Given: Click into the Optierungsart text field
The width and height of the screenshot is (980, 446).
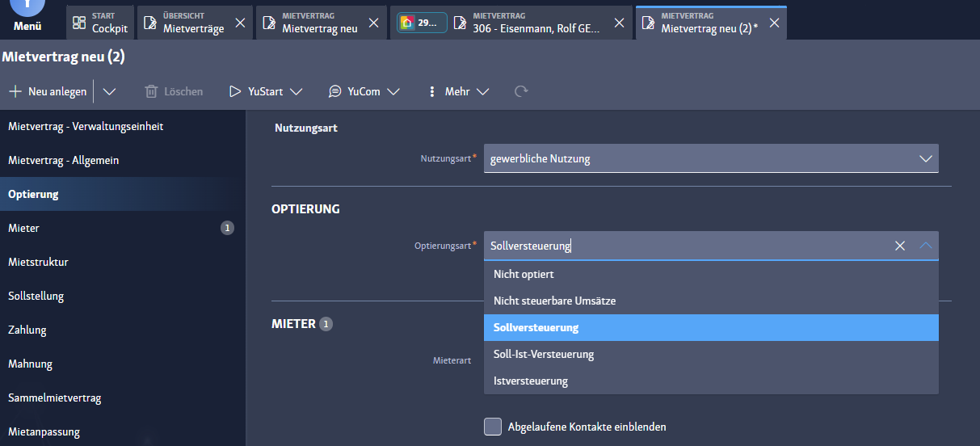Looking at the screenshot, I should pos(679,246).
